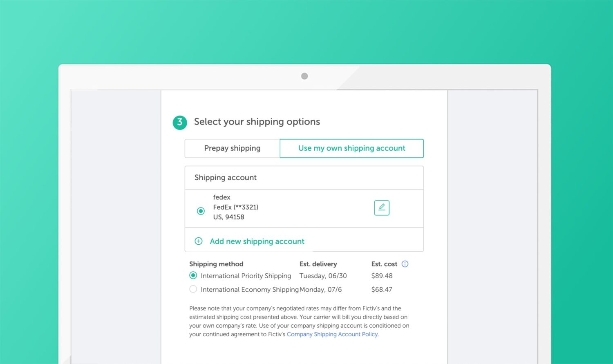Select the FedEx (**3321) account radio button

click(x=201, y=211)
